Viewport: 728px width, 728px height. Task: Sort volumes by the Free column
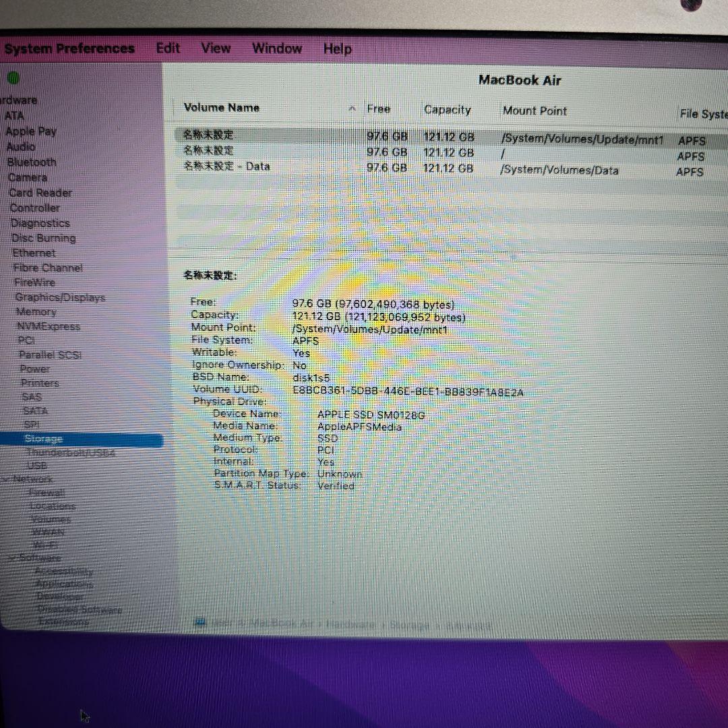click(x=378, y=109)
